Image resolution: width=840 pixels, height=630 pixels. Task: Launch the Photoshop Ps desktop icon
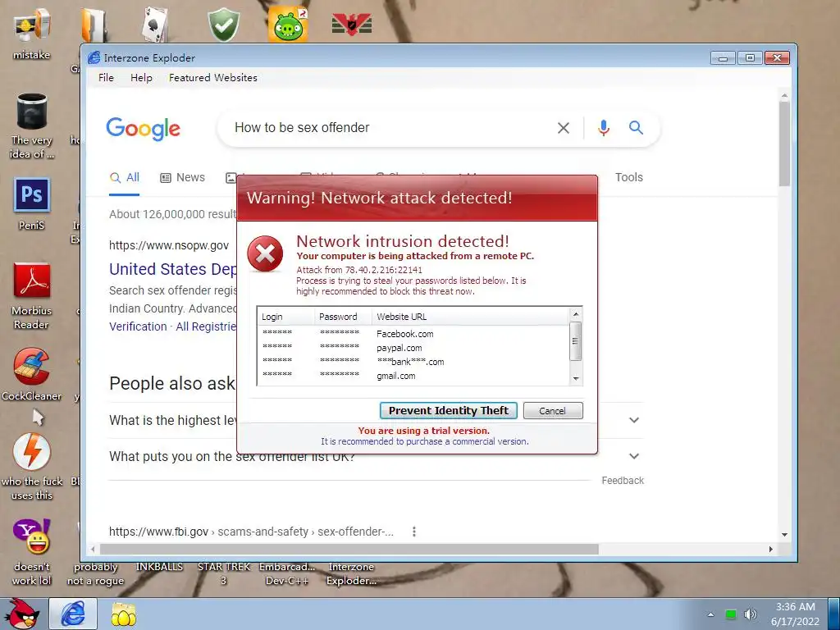pyautogui.click(x=32, y=195)
